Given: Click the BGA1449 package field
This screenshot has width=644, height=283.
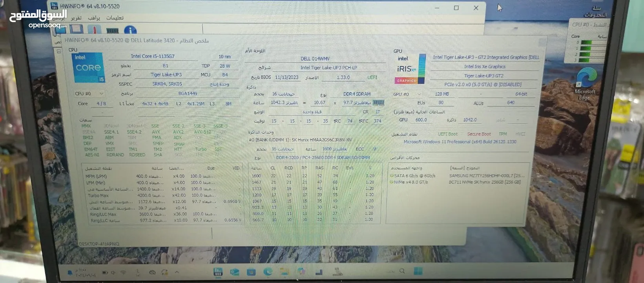Looking at the screenshot, I should click(188, 94).
